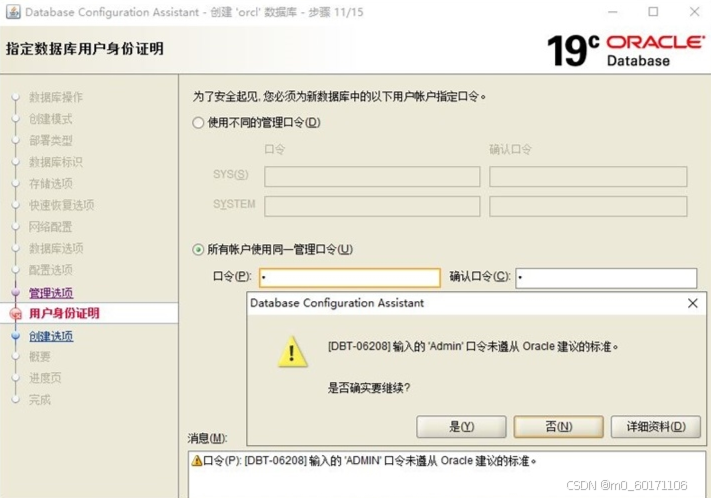Click the 网络配置 step

coord(50,227)
